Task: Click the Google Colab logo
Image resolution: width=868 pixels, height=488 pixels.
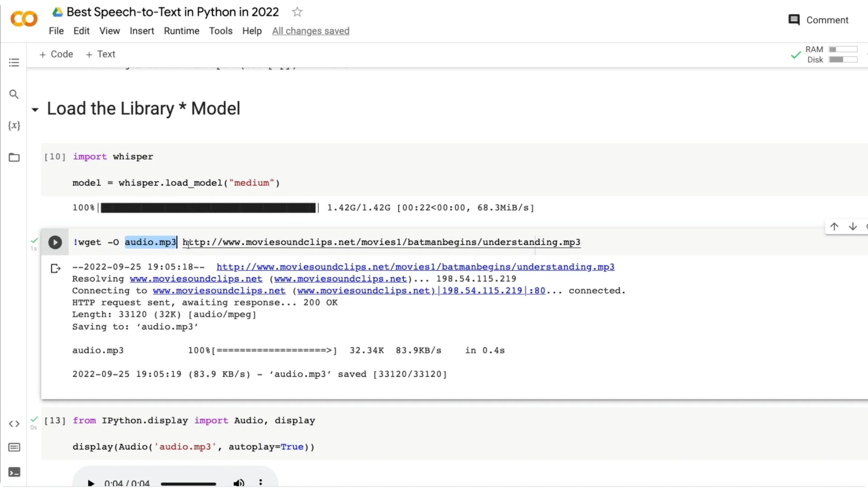Action: tap(24, 19)
